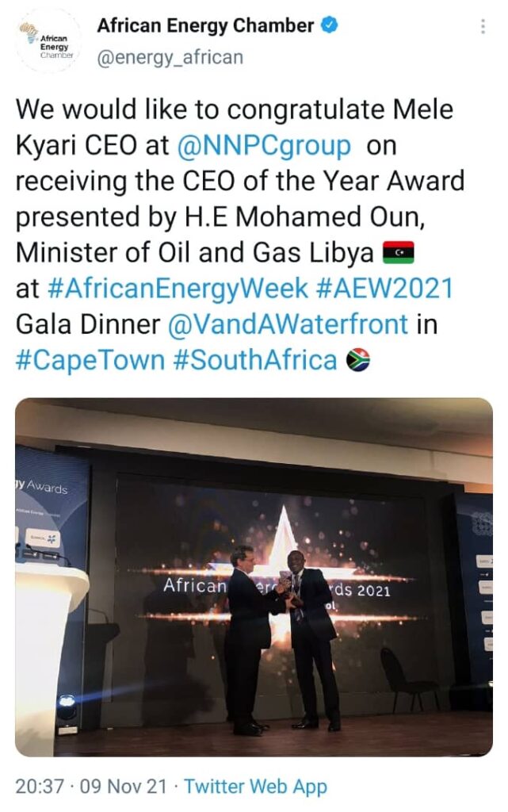
Task: Click the blue verified badge icon
Action: click(330, 25)
